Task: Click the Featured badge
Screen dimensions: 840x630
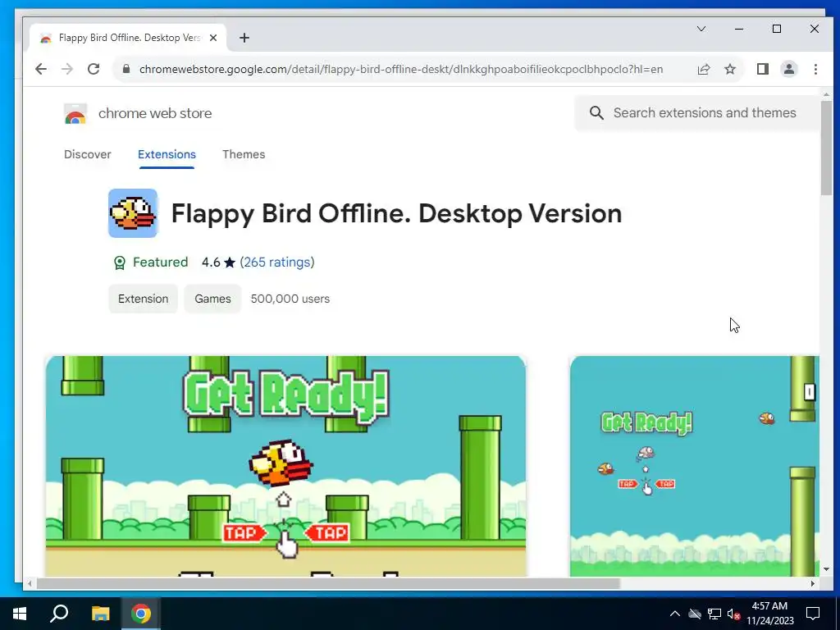Action: tap(151, 262)
